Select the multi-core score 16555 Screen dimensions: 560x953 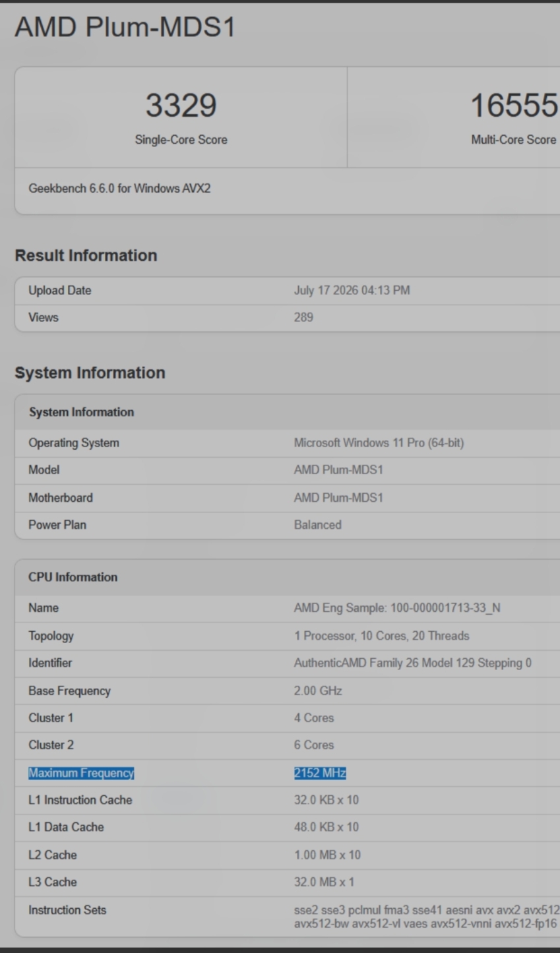514,106
